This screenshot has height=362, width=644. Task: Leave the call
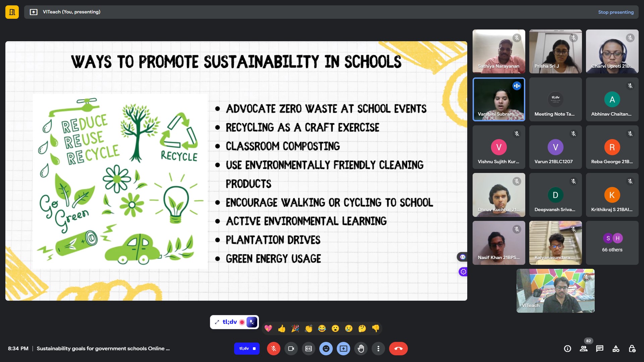398,349
